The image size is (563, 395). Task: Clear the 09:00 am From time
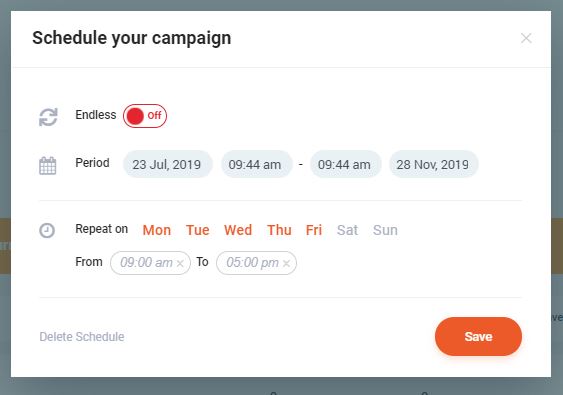[180, 264]
